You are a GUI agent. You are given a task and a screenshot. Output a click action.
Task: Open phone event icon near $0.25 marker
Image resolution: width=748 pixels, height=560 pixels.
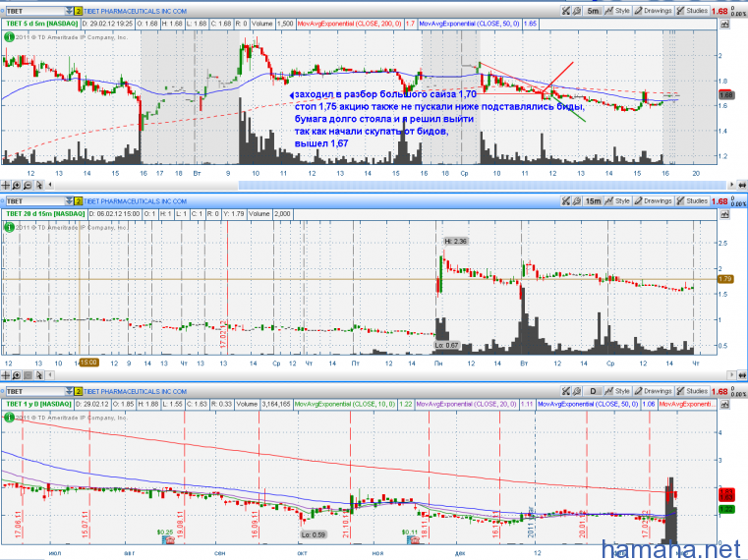tap(169, 540)
